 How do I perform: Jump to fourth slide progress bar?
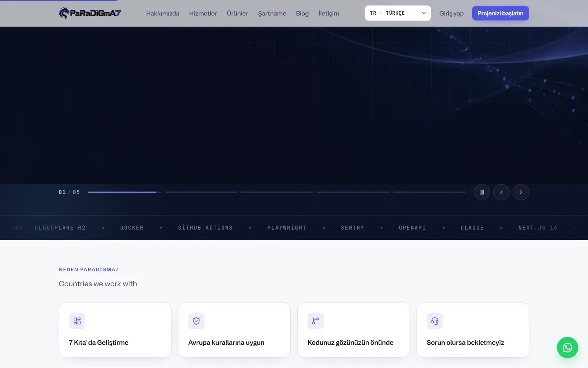point(353,192)
